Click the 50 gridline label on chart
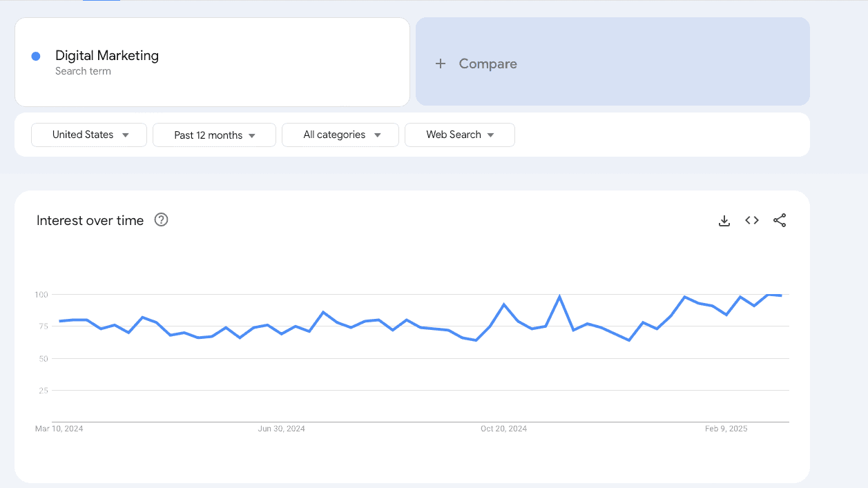This screenshot has width=868, height=488. (43, 359)
